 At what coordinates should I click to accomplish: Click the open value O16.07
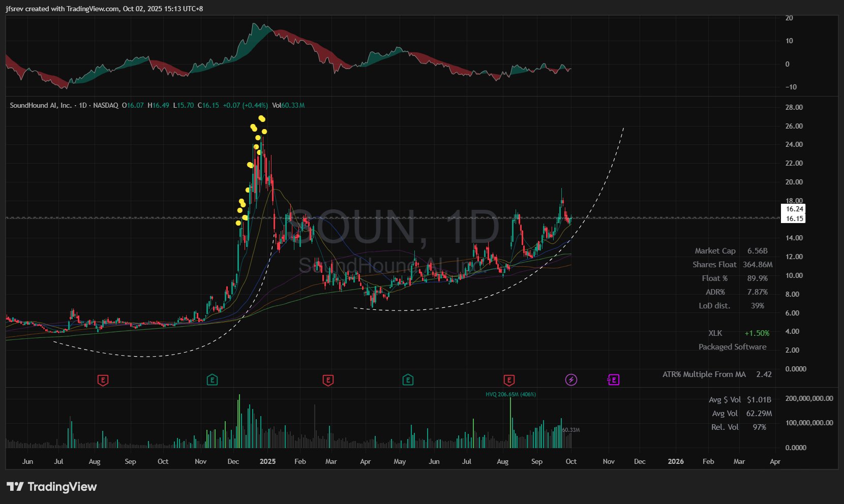coord(133,105)
